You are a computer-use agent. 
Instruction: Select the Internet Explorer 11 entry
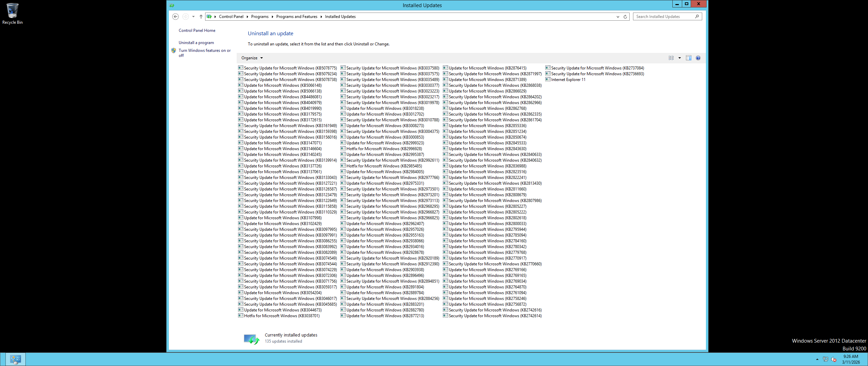(568, 80)
